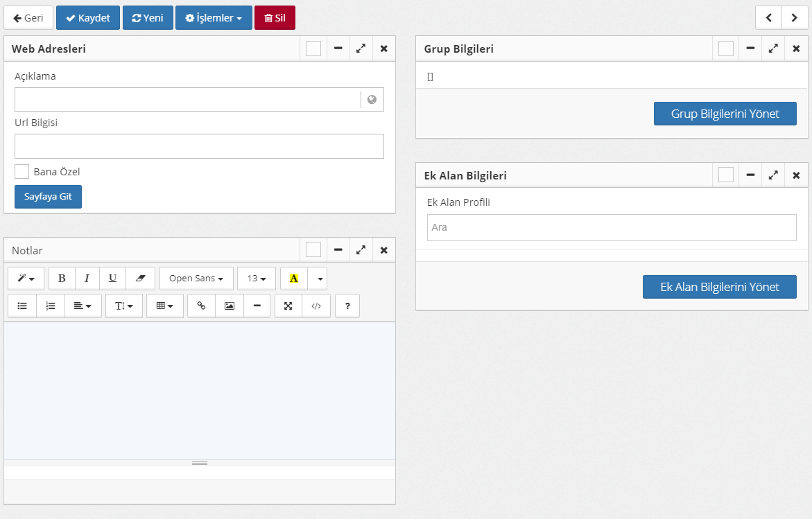Insert an unordered bullet list
812x519 pixels.
22,306
